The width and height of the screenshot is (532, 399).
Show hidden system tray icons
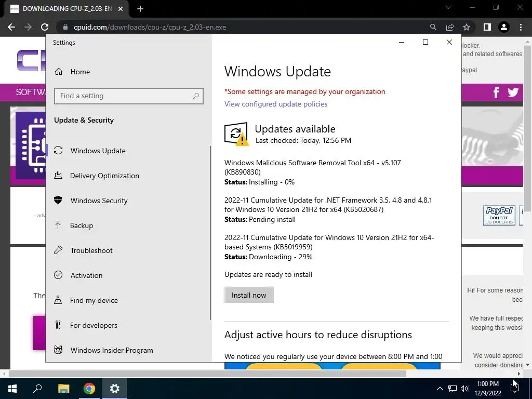click(440, 389)
